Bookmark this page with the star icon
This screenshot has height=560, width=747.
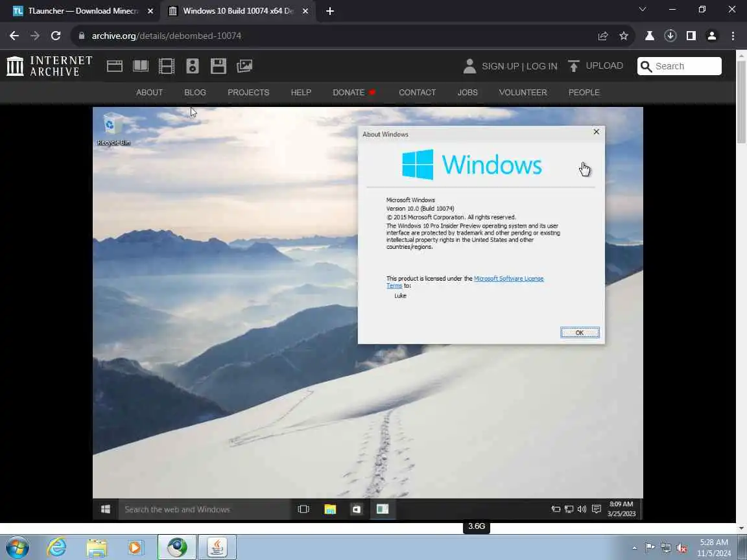click(x=624, y=36)
